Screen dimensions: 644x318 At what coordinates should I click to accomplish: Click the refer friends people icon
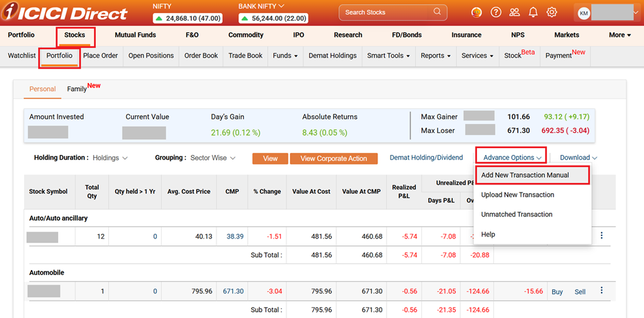[515, 12]
